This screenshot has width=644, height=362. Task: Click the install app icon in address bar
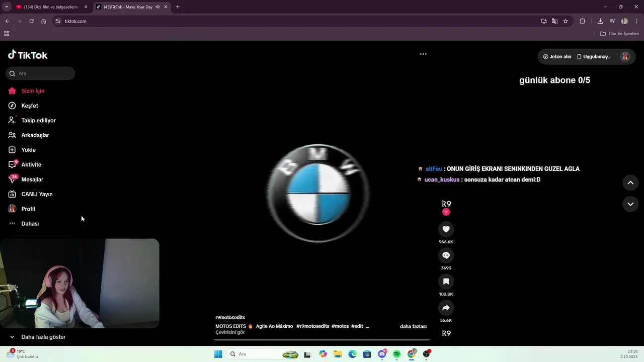pos(544,21)
